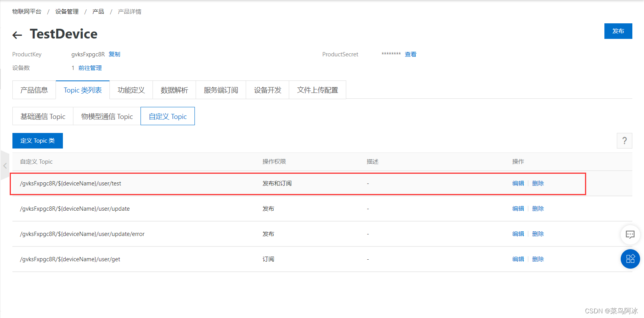644x318 pixels.
Task: Open the 服务端订阅 tab
Action: (221, 90)
